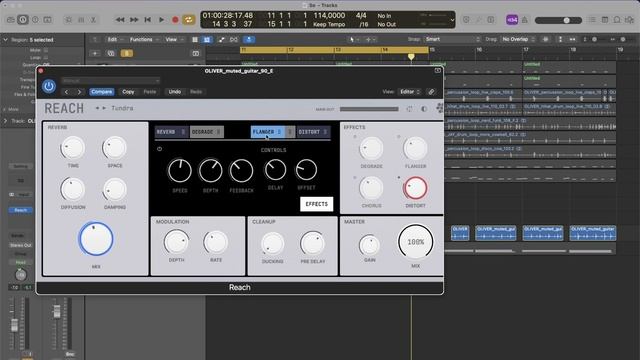640x360 pixels.
Task: Open the Edit menu in Tracks area
Action: (x=114, y=40)
